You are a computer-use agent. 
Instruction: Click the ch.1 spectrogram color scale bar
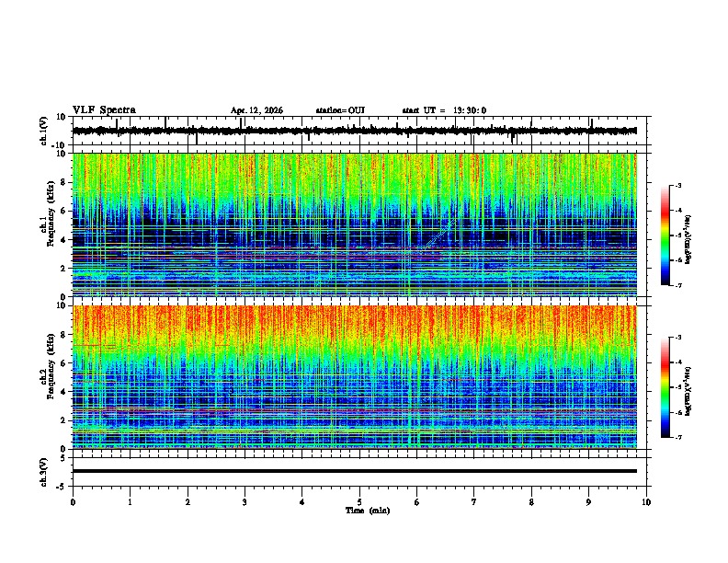click(665, 236)
